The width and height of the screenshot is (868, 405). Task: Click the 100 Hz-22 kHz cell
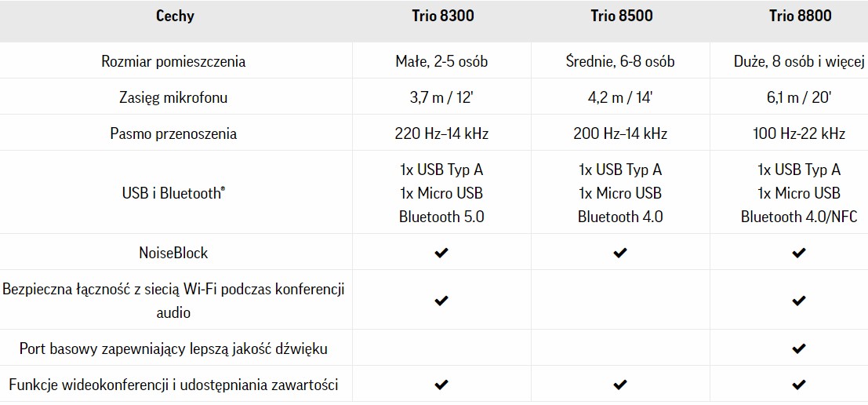pyautogui.click(x=799, y=133)
